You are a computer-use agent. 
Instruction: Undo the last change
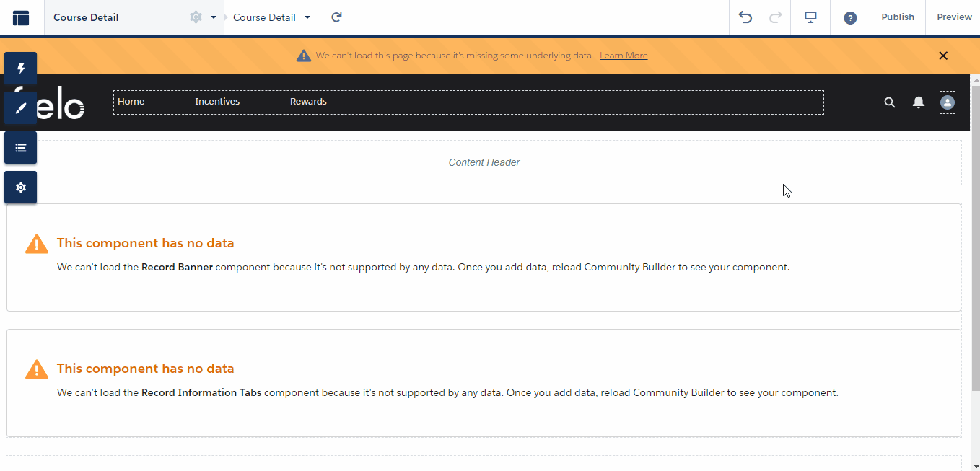pyautogui.click(x=745, y=17)
